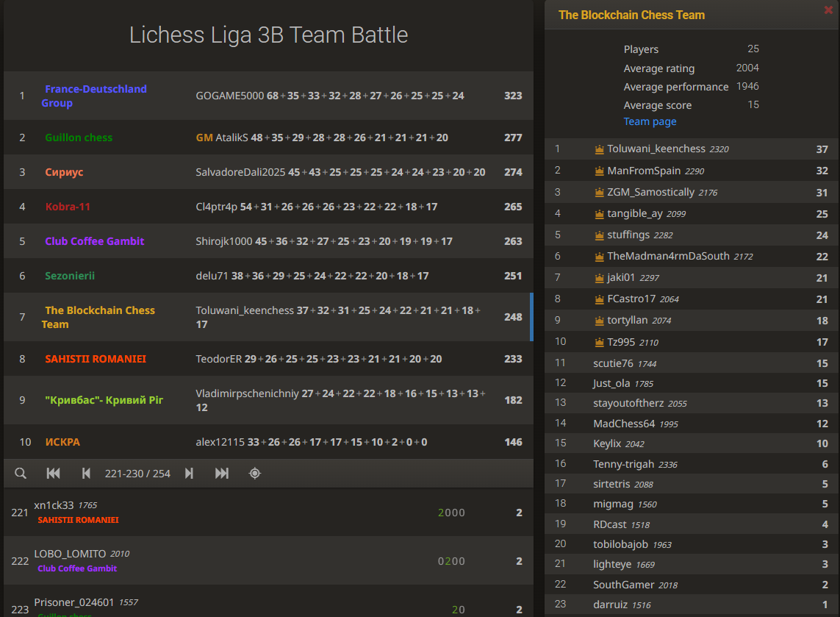Open the Team page link

click(650, 121)
